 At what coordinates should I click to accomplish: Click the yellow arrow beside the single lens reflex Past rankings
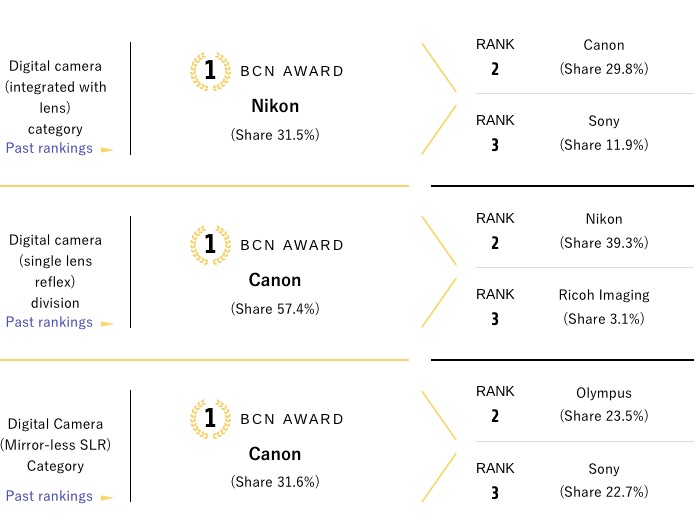coord(107,323)
